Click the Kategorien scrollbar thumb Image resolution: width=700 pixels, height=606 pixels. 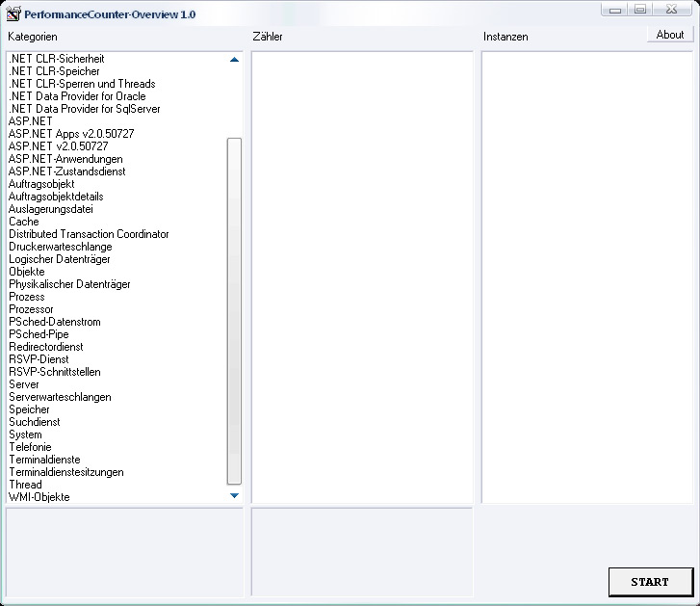pyautogui.click(x=234, y=310)
